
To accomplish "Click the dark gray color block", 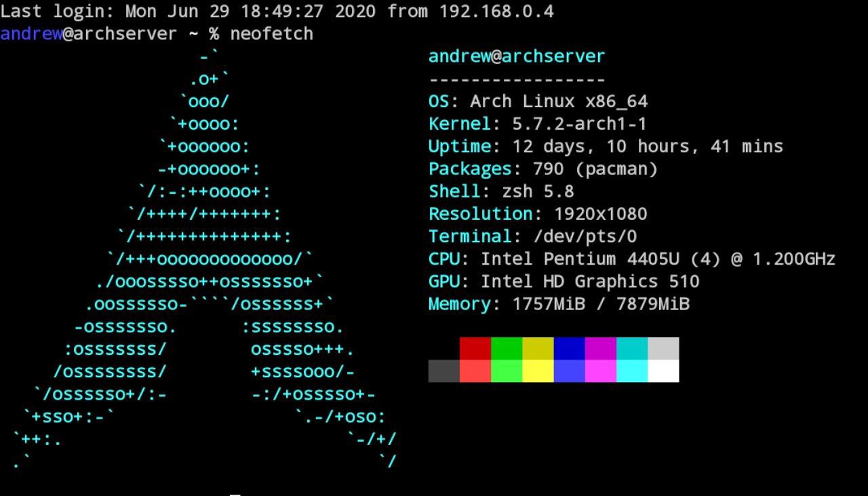I will [444, 371].
